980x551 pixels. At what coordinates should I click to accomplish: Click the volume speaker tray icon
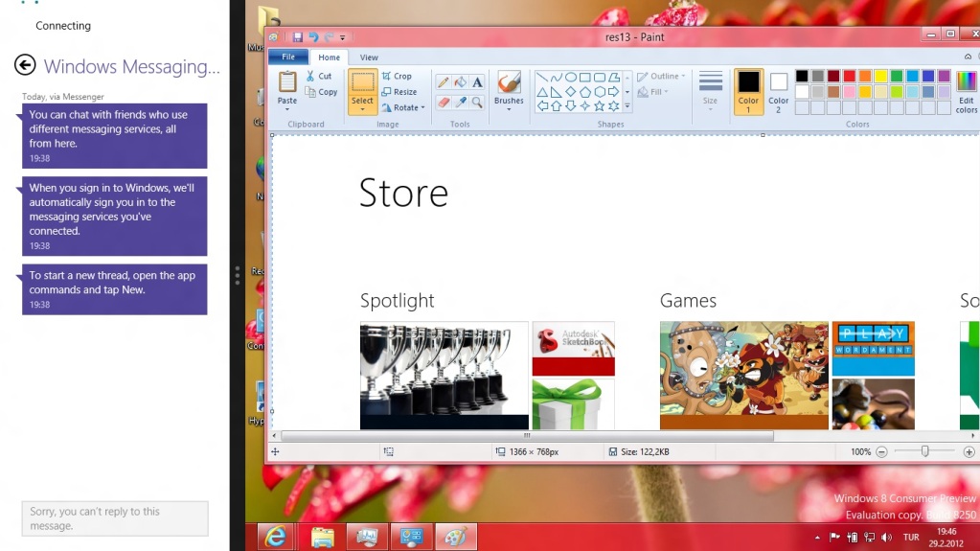coord(886,538)
